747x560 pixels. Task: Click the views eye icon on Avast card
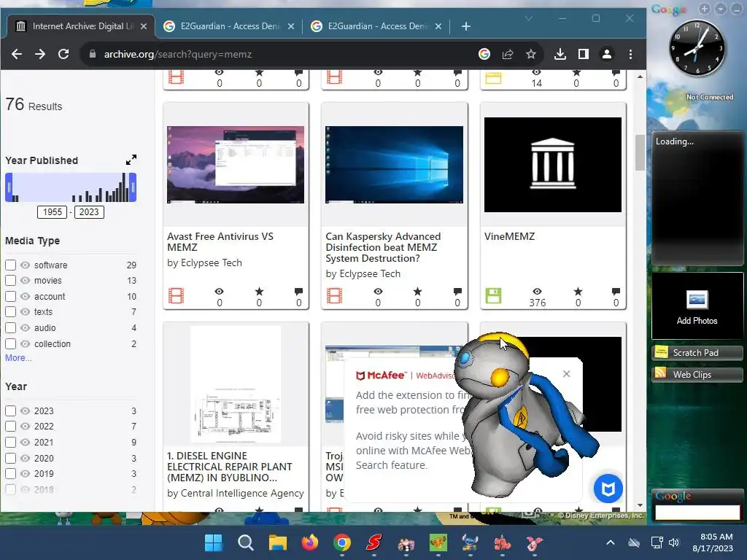click(x=219, y=292)
